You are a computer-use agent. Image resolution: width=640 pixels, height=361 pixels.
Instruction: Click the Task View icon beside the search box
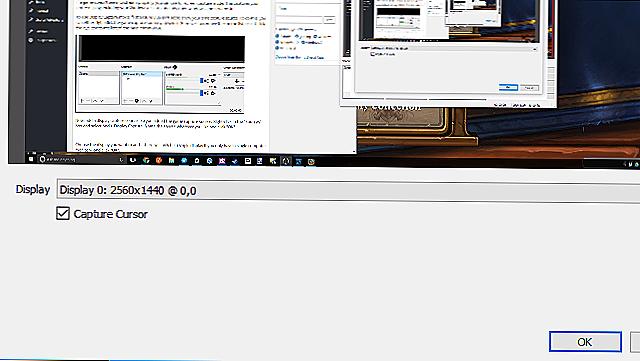pos(133,160)
